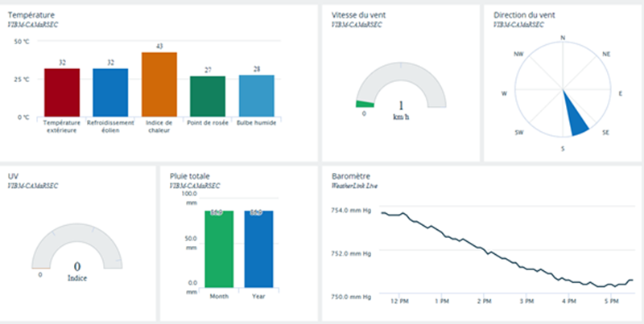Click the 'Vitesse du vent' panel title
This screenshot has width=644, height=324.
coord(358,15)
